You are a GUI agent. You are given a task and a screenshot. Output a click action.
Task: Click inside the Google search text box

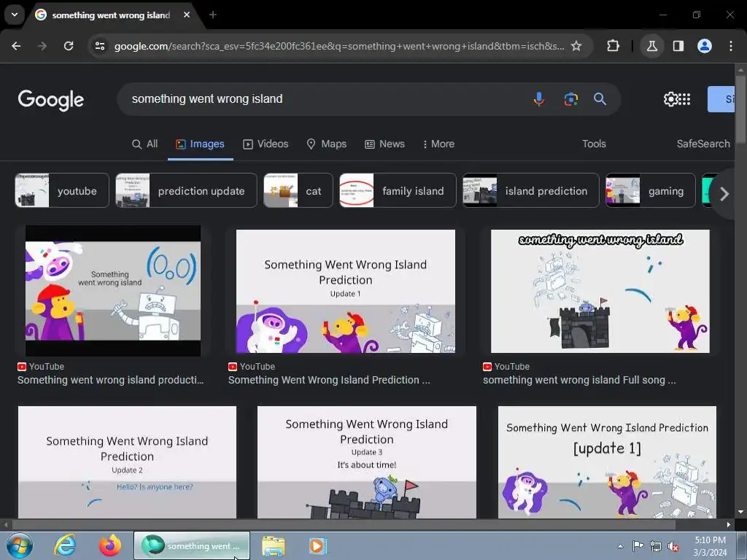pyautogui.click(x=324, y=99)
